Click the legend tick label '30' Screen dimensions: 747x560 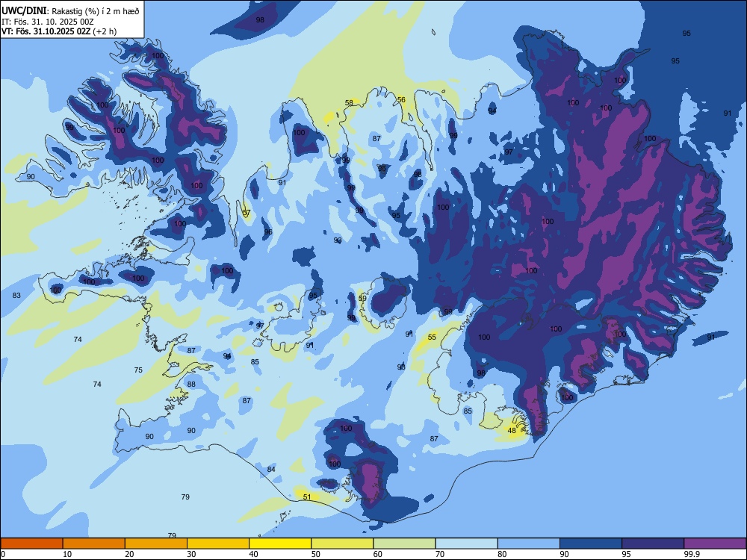191,554
